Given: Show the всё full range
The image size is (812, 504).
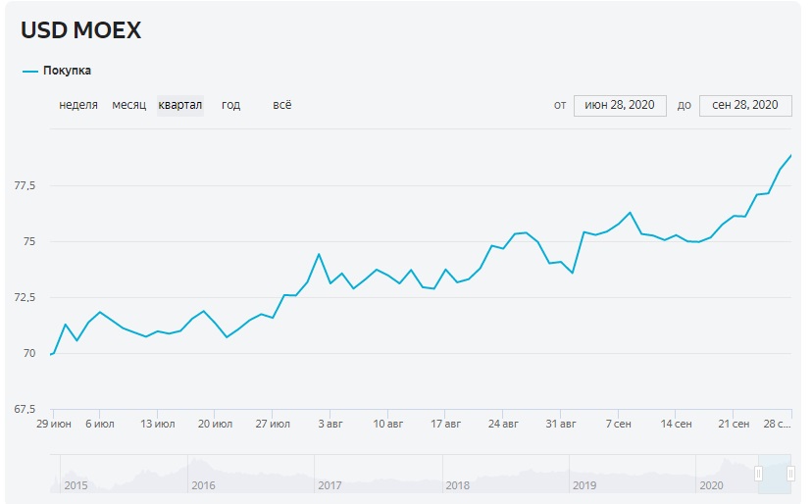Looking at the screenshot, I should (281, 105).
